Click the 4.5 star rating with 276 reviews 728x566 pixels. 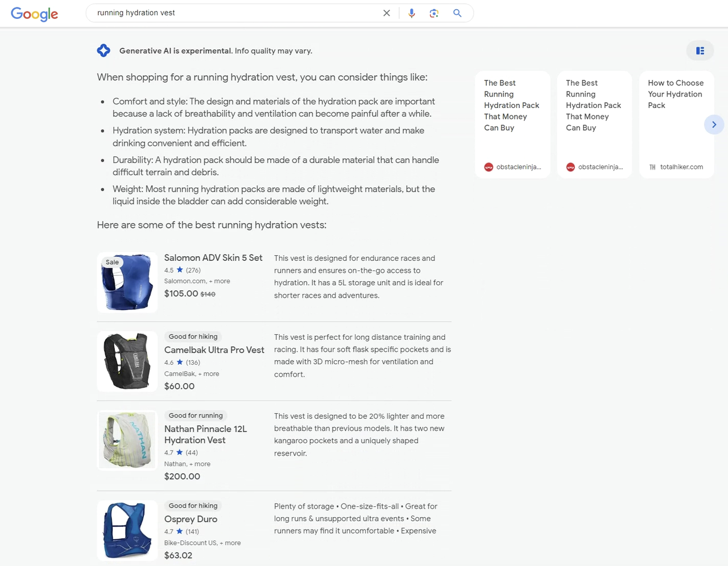coord(183,270)
